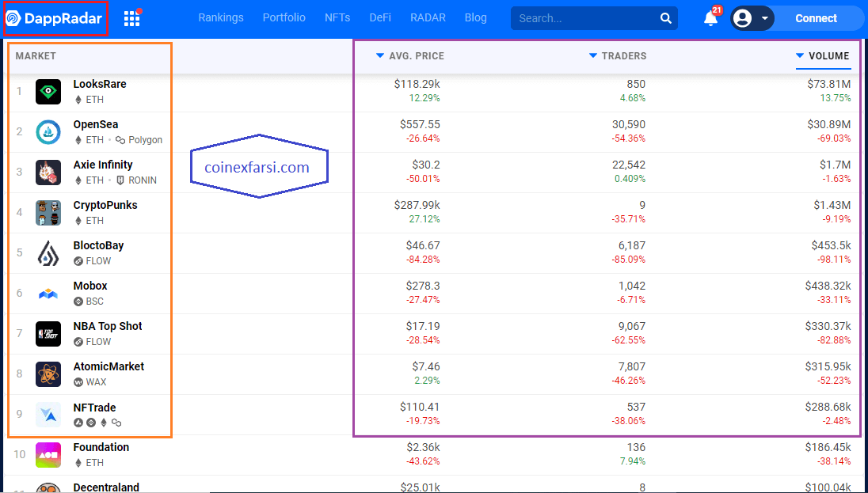Open the Mobox market link
868x493 pixels.
point(90,286)
